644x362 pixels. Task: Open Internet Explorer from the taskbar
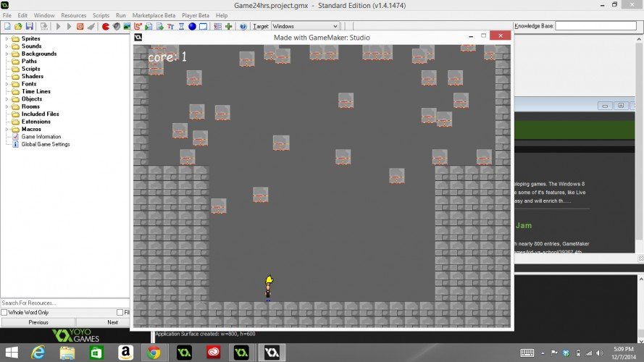38,353
